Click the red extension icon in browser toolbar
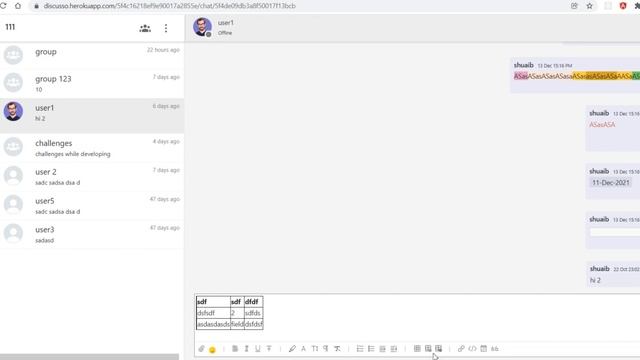The image size is (640, 360). click(x=623, y=6)
